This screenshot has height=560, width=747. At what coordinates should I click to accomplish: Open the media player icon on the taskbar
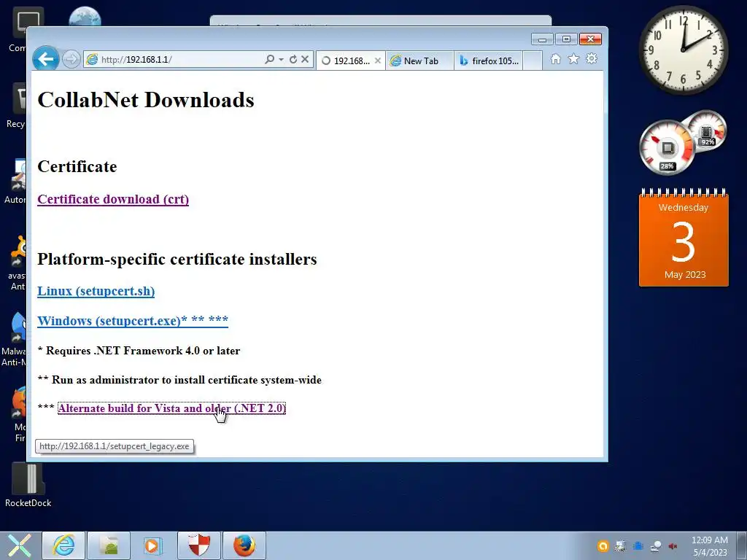point(153,545)
